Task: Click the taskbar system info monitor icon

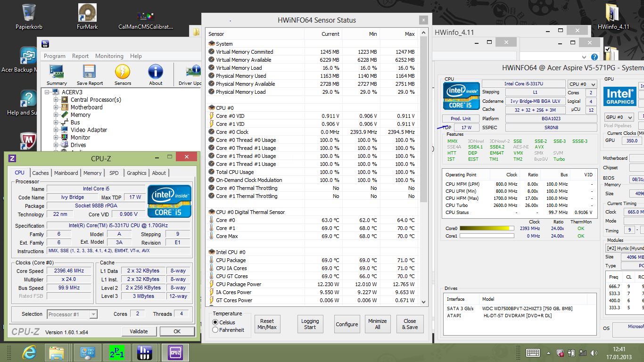Action: coord(87,353)
